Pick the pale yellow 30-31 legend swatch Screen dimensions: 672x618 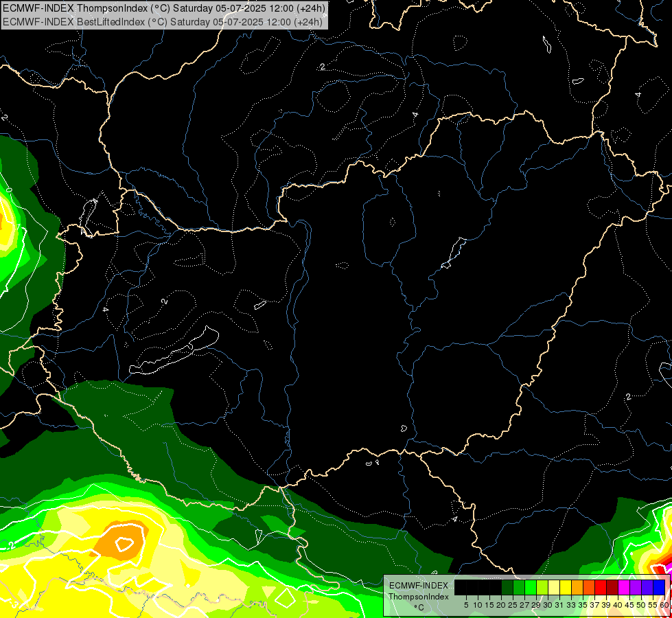pyautogui.click(x=554, y=587)
